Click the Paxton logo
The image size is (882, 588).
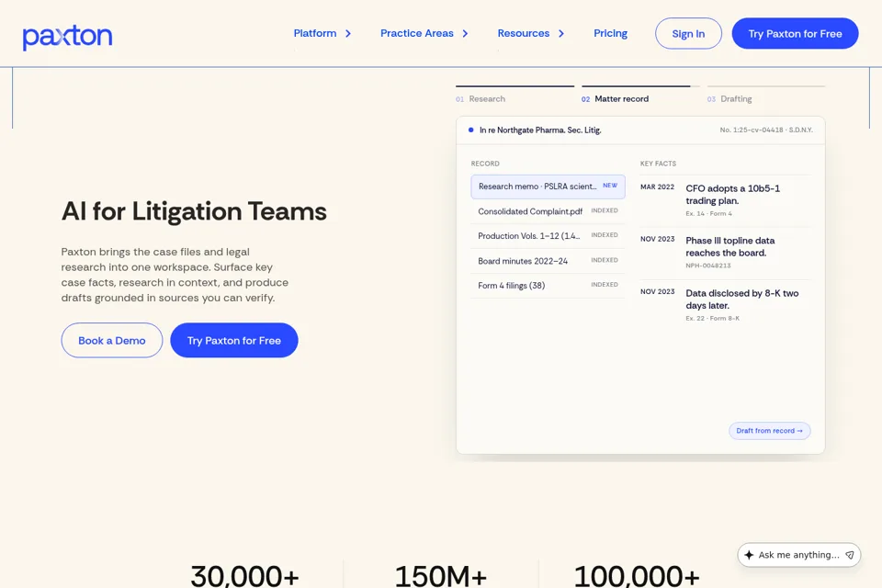tap(67, 37)
